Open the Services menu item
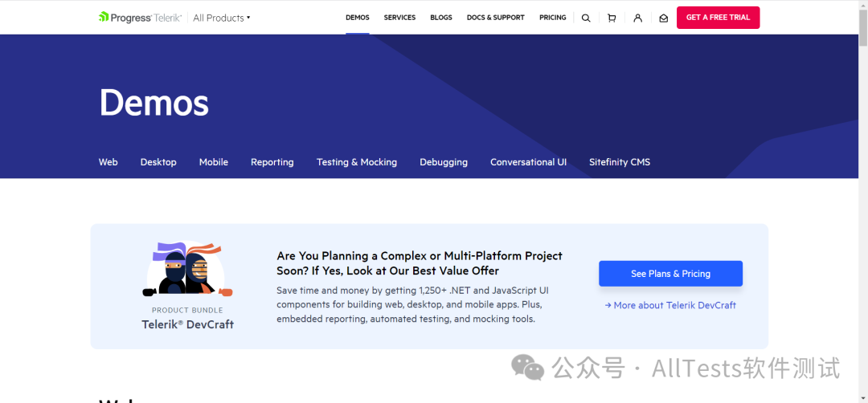 click(x=399, y=18)
